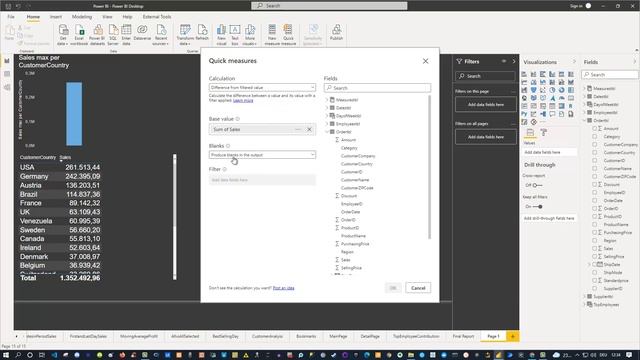Open the Windows Start button
Screen dimensions: 640x360
6,355
